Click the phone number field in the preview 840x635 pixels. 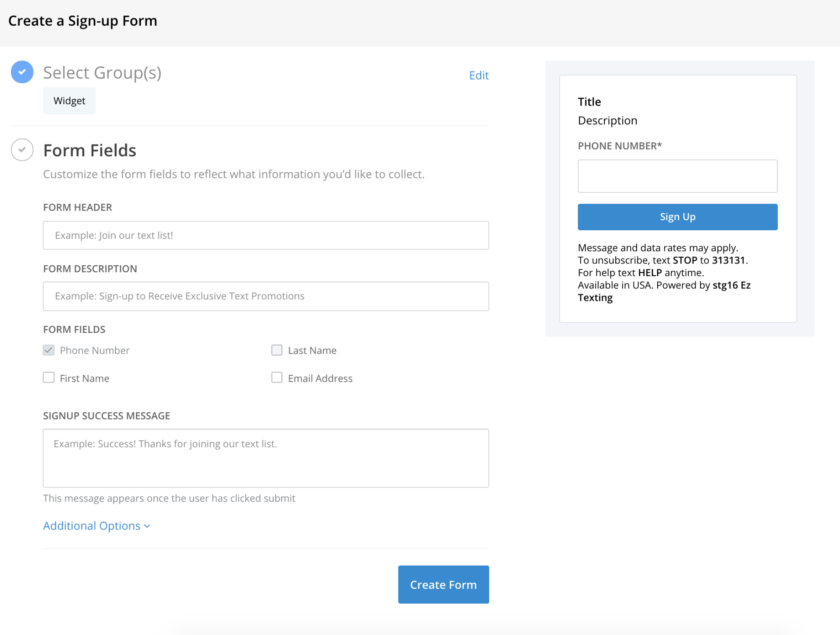pos(677,176)
